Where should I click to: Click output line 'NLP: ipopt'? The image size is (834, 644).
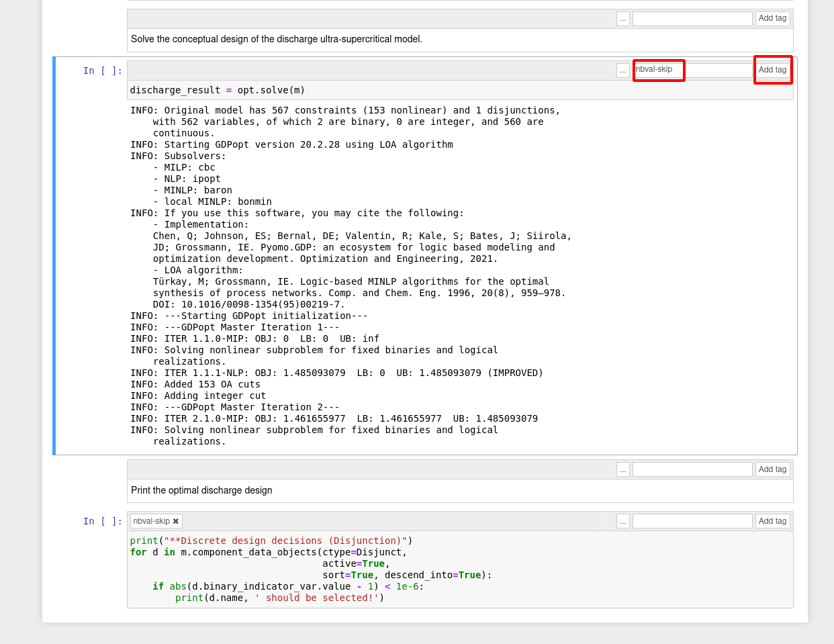(x=187, y=179)
